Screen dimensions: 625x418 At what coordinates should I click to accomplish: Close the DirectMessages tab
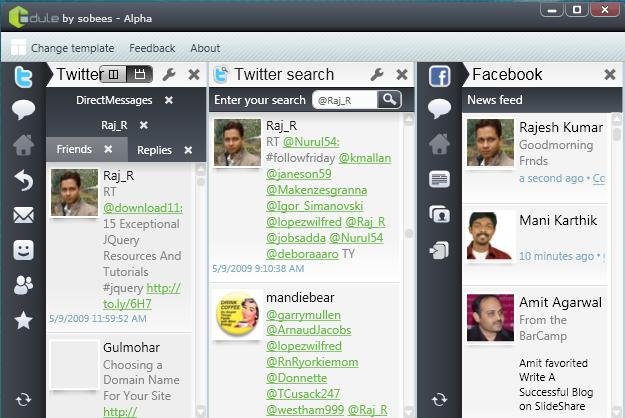click(169, 100)
